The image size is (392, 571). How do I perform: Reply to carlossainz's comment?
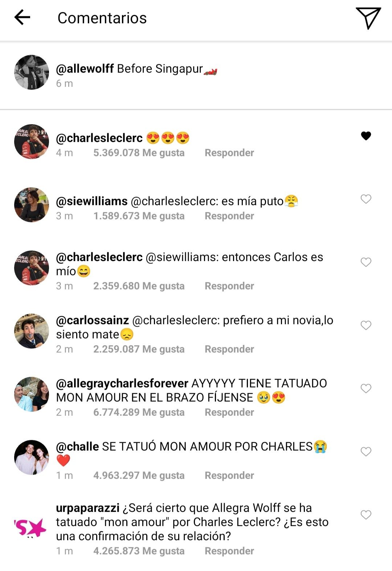click(229, 349)
